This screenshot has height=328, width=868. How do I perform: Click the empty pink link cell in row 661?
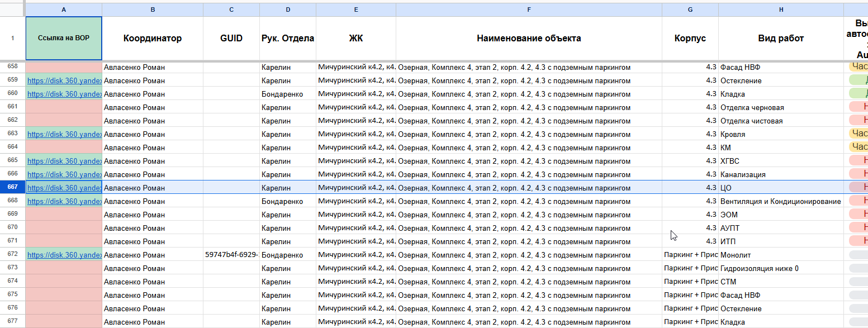pyautogui.click(x=64, y=107)
